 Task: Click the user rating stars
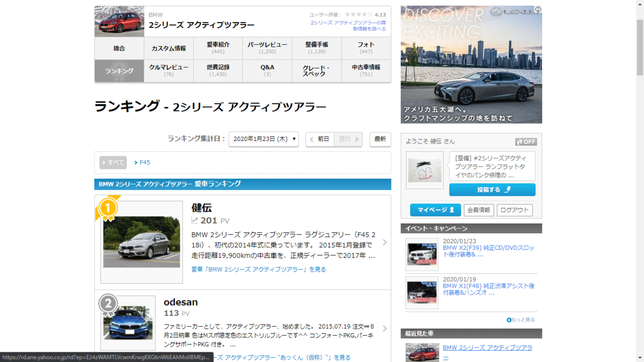click(358, 14)
